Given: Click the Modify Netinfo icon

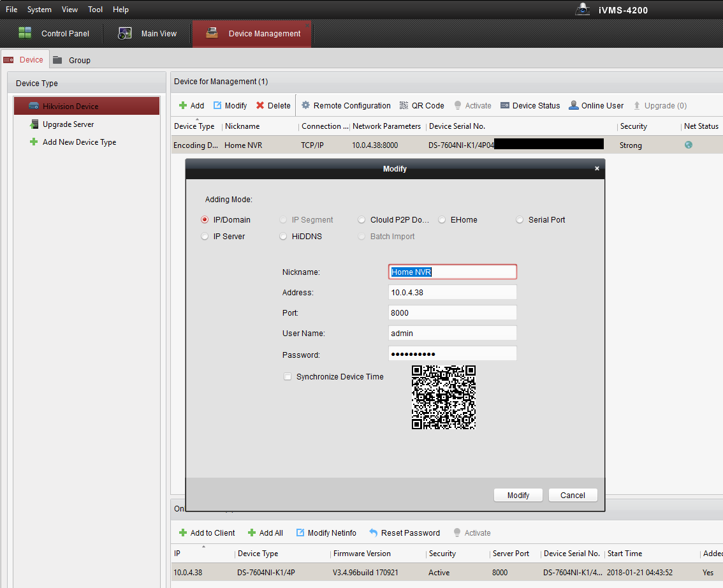Looking at the screenshot, I should [300, 533].
